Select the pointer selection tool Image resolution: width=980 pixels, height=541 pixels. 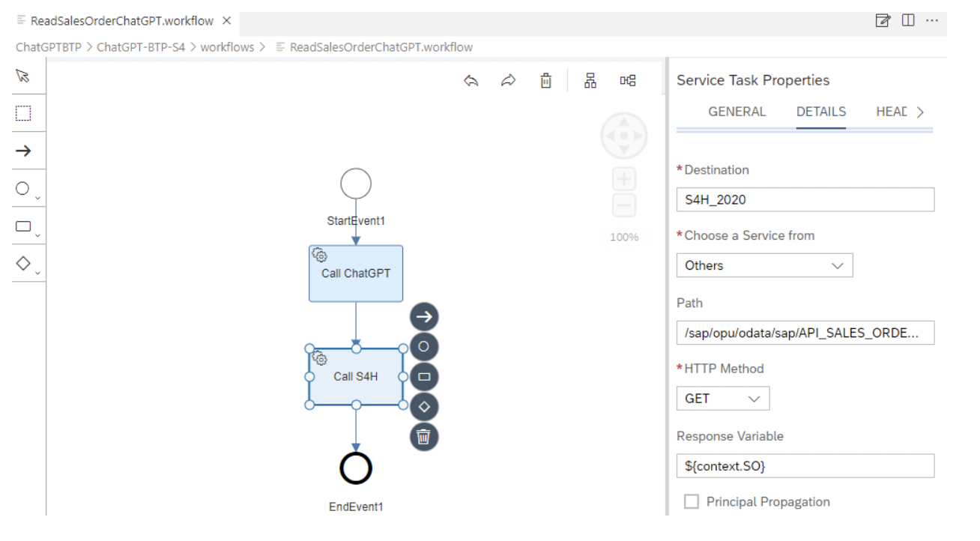tap(23, 76)
